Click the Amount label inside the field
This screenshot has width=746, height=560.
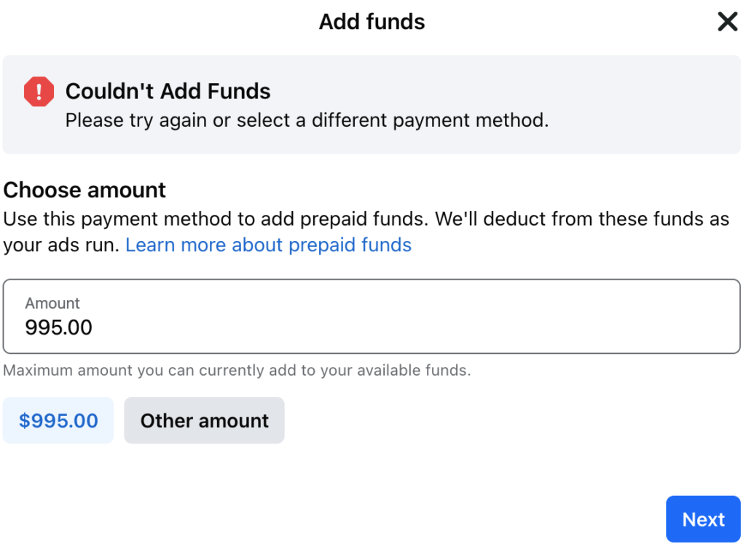click(x=52, y=303)
